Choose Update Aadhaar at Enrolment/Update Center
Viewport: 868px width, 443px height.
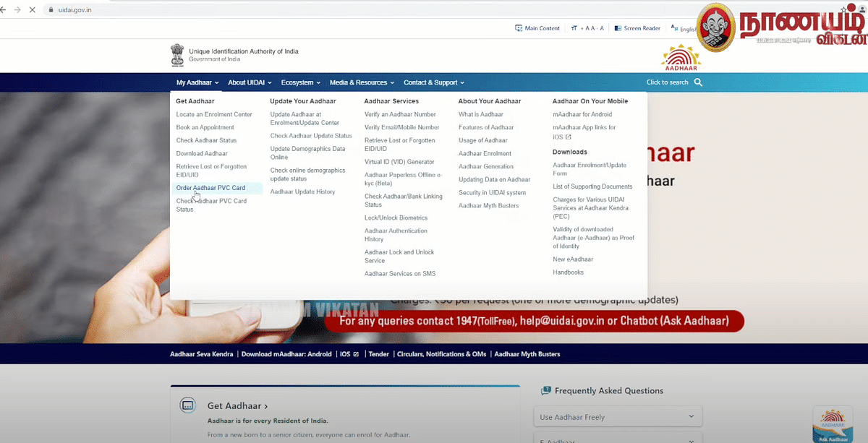(305, 119)
